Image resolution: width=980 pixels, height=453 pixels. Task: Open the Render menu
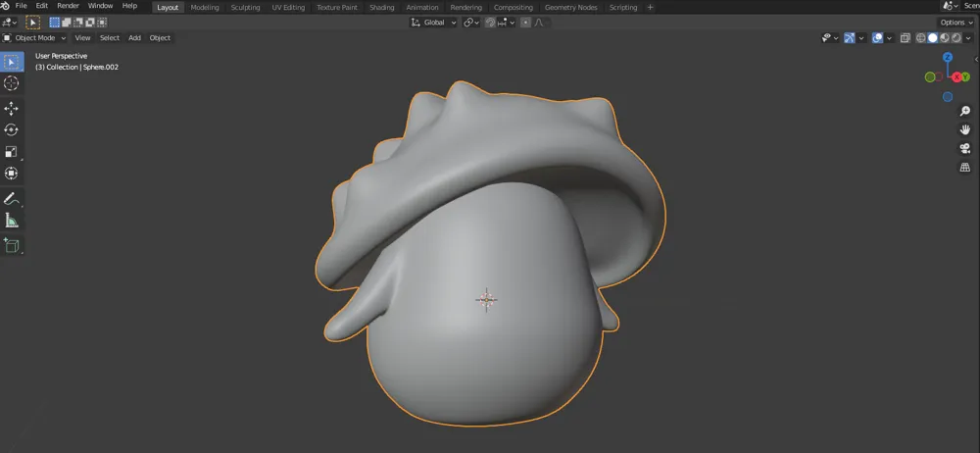tap(69, 6)
